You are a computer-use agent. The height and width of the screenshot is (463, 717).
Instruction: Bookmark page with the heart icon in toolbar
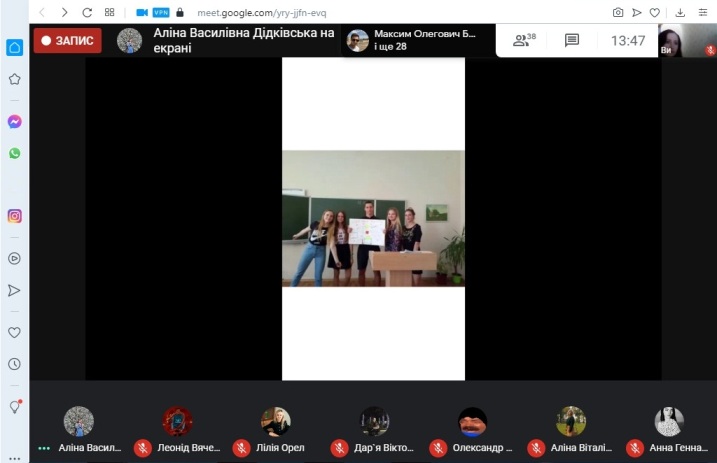pos(655,12)
